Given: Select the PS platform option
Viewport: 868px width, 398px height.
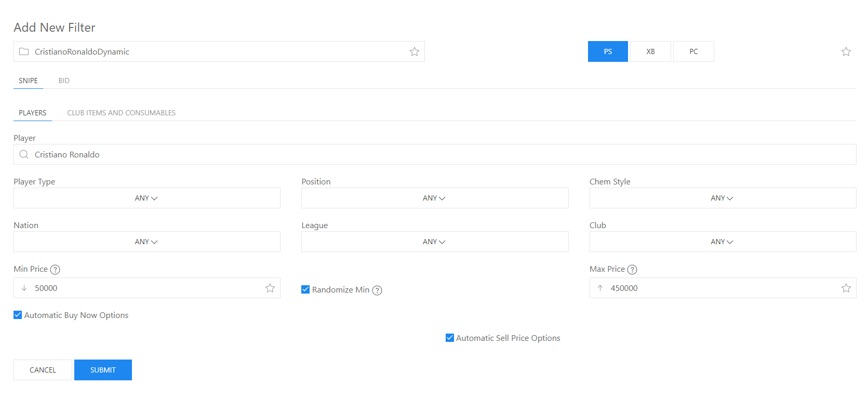Looking at the screenshot, I should tap(608, 51).
